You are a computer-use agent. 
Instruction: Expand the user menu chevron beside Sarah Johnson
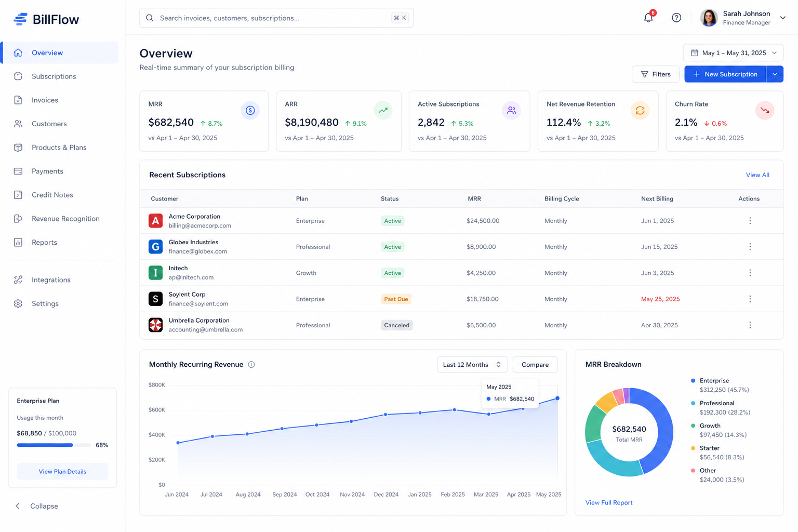pyautogui.click(x=782, y=18)
